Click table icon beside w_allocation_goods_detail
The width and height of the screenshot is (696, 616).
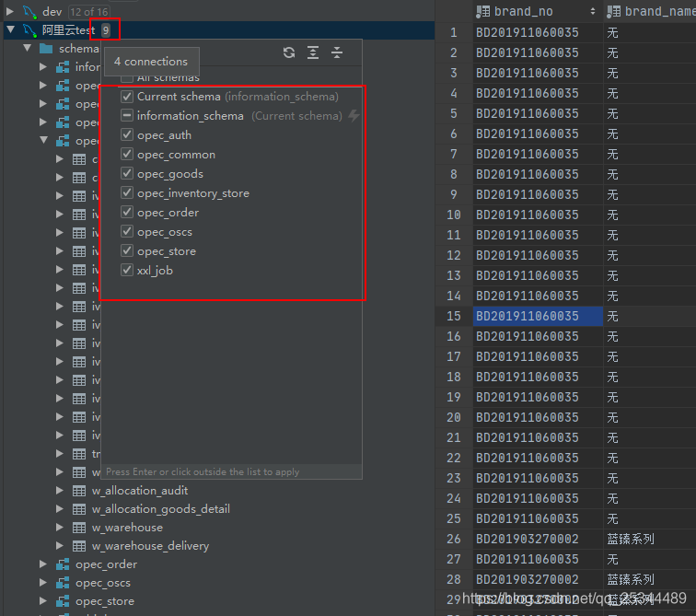[x=79, y=509]
